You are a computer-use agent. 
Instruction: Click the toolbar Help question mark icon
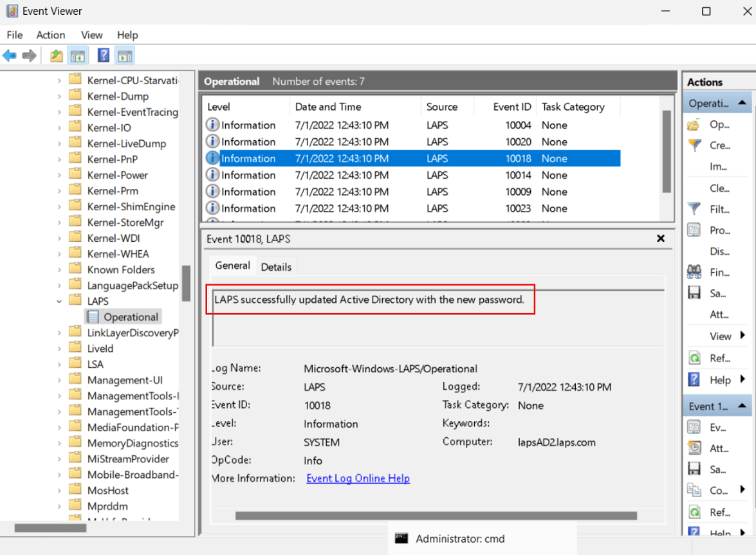103,55
